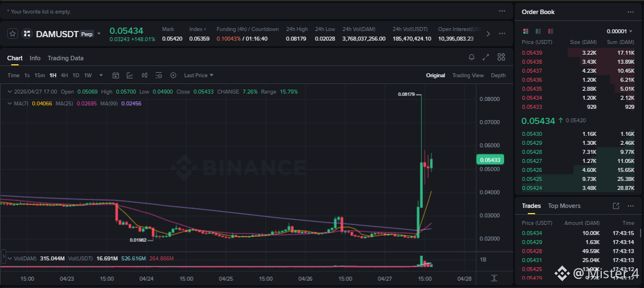Open favorites bar more options menu
644x288 pixels.
pyautogui.click(x=502, y=11)
